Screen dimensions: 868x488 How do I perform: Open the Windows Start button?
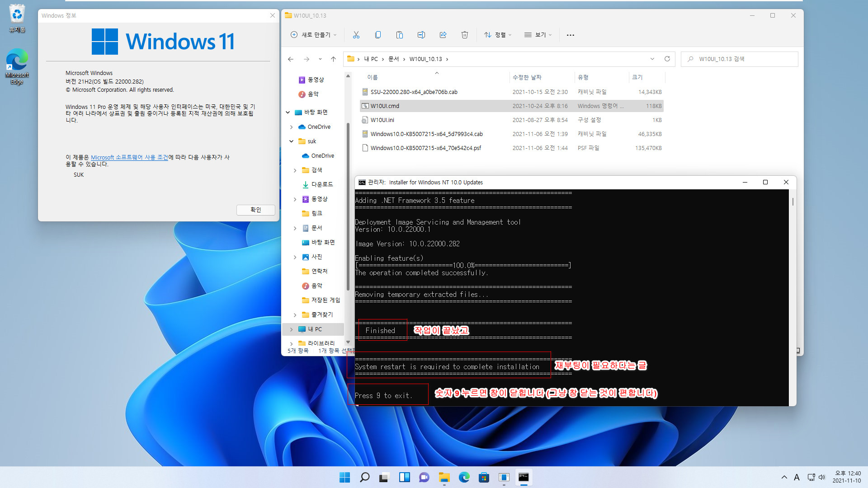tap(344, 477)
